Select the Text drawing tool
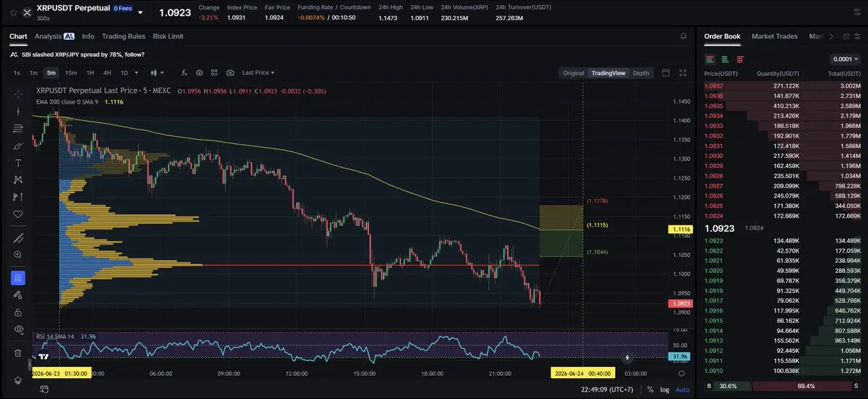 (18, 163)
